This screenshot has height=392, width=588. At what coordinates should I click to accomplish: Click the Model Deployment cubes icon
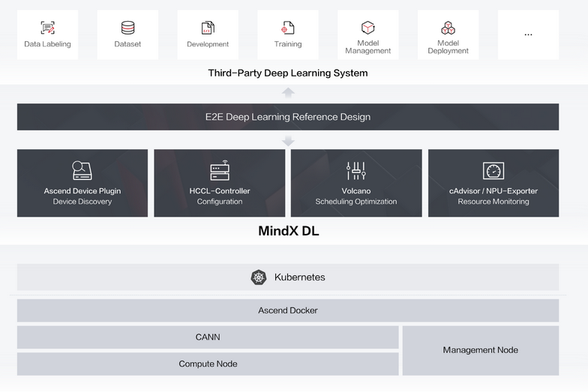coord(448,28)
